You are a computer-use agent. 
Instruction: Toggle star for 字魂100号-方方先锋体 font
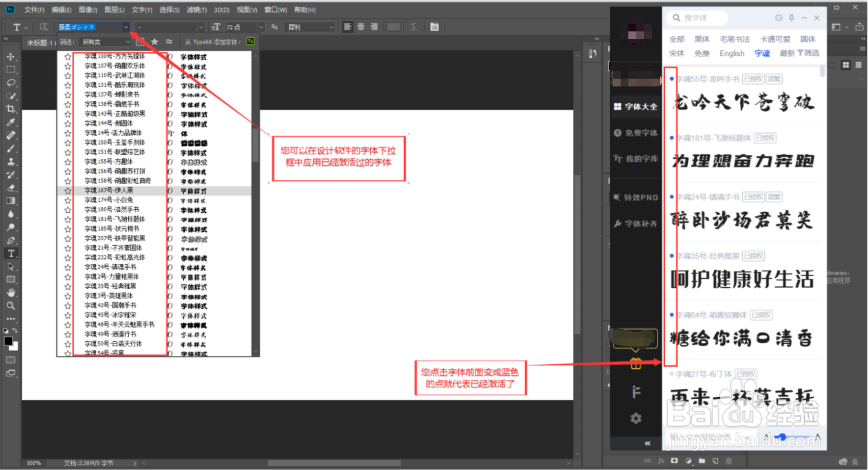pyautogui.click(x=68, y=57)
